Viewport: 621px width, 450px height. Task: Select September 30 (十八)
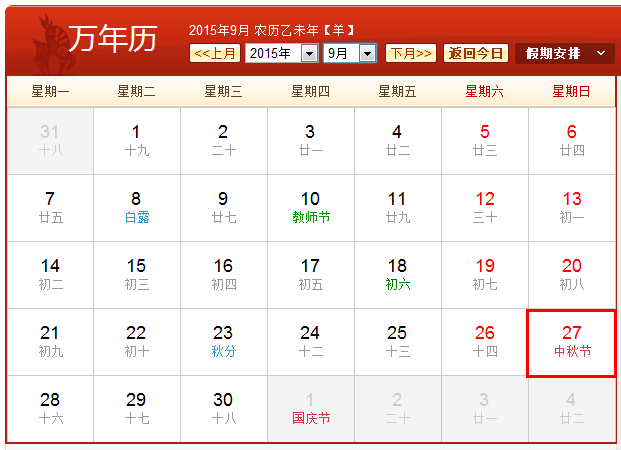pyautogui.click(x=224, y=408)
